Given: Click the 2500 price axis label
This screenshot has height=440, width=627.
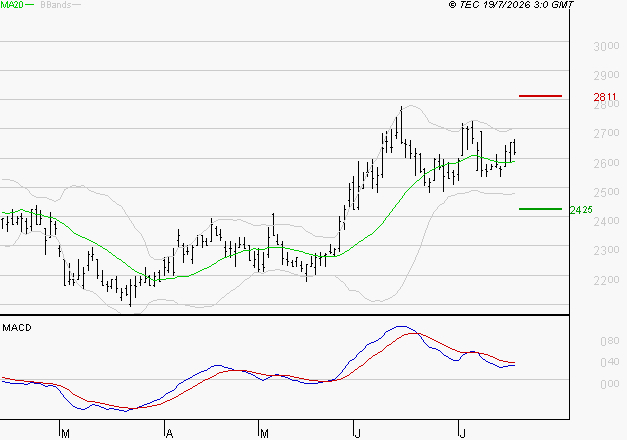Looking at the screenshot, I should (x=606, y=192).
